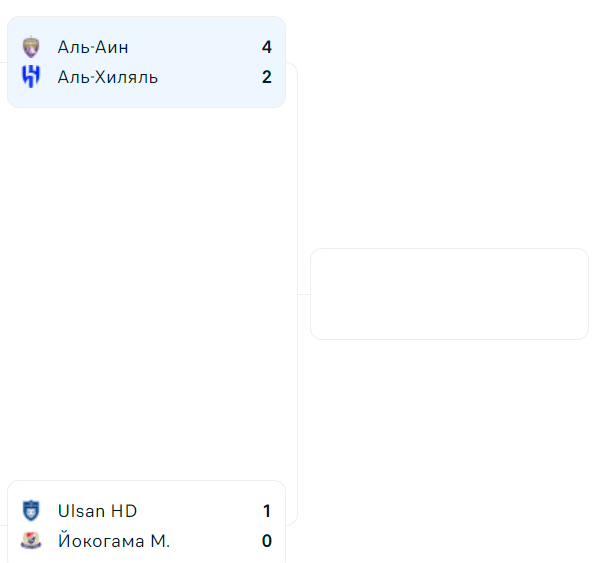Click the Al-Ain purple club crest
The image size is (598, 563).
coord(31,47)
